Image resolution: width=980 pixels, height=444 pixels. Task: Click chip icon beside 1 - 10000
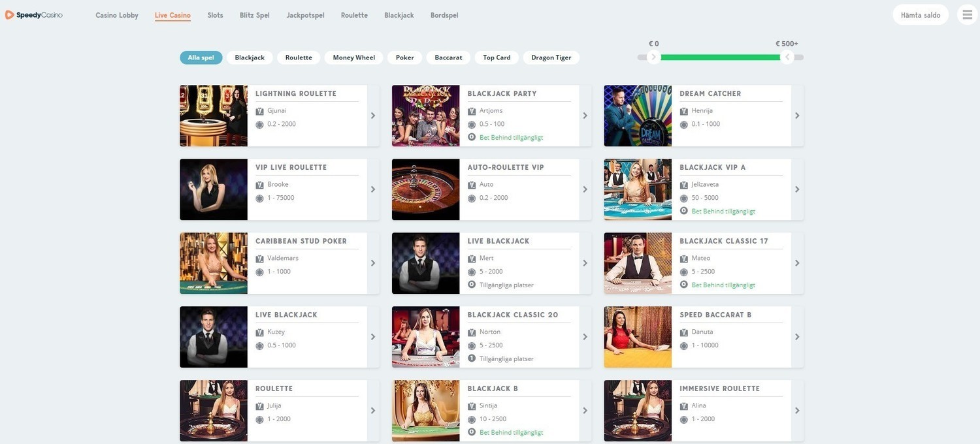pos(684,345)
